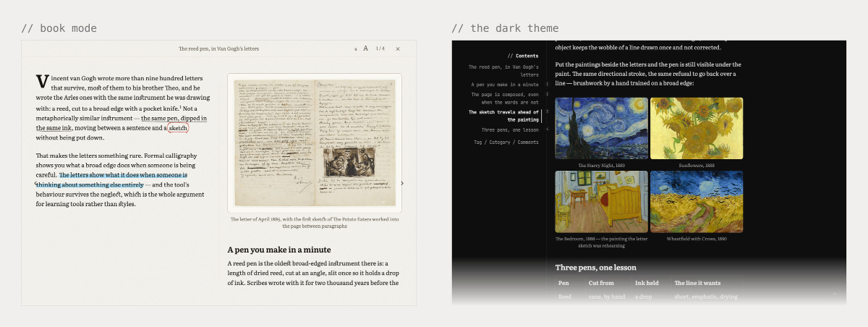Click the red circled word 'sketch'

click(178, 128)
